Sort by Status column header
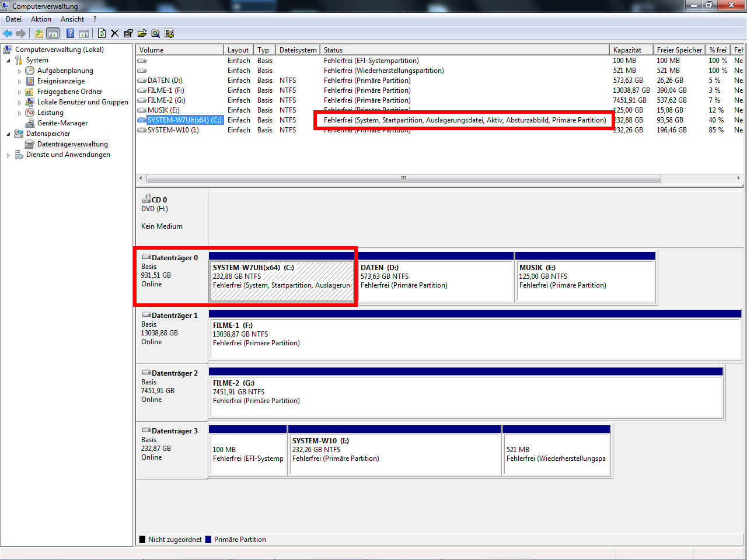 465,50
